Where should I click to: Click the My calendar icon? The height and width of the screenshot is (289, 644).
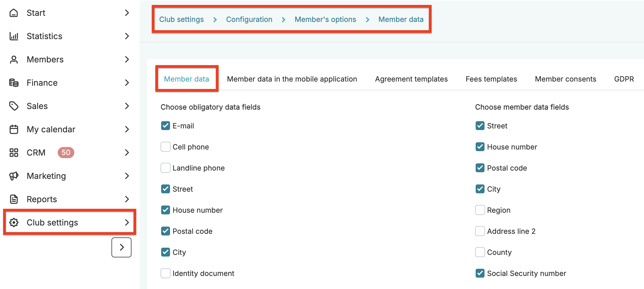click(x=14, y=130)
